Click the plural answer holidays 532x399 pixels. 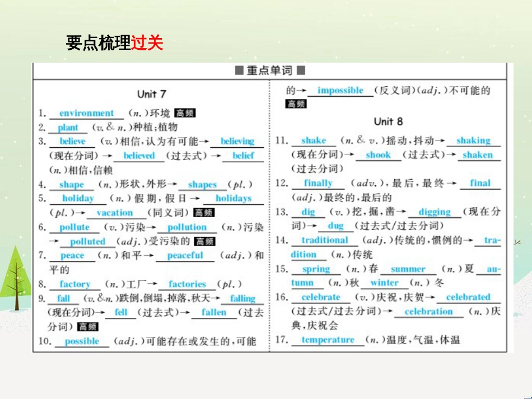point(234,198)
